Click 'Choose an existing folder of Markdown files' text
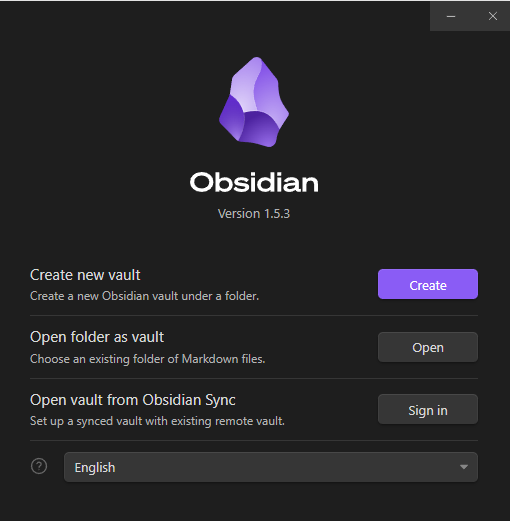Image resolution: width=510 pixels, height=521 pixels. tap(147, 359)
